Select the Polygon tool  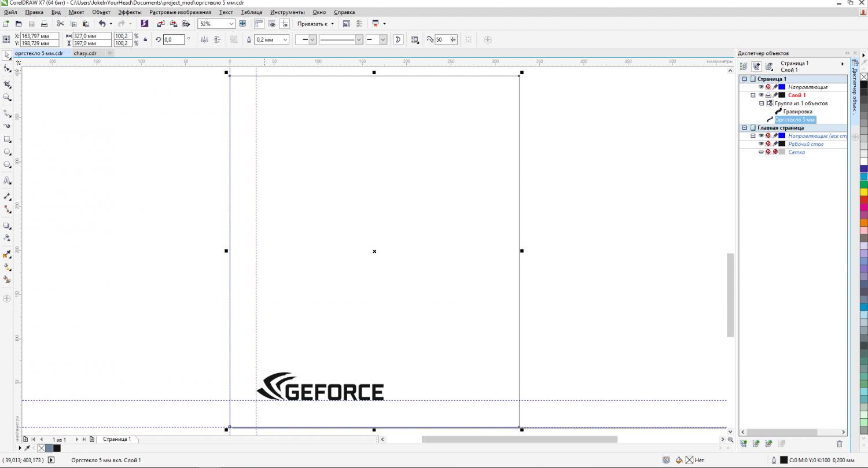coord(7,164)
